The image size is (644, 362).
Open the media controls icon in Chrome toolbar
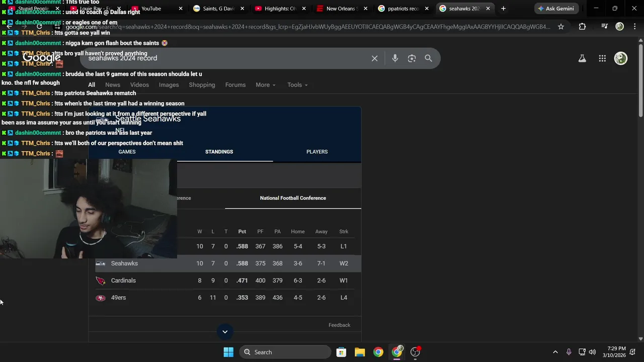604,27
